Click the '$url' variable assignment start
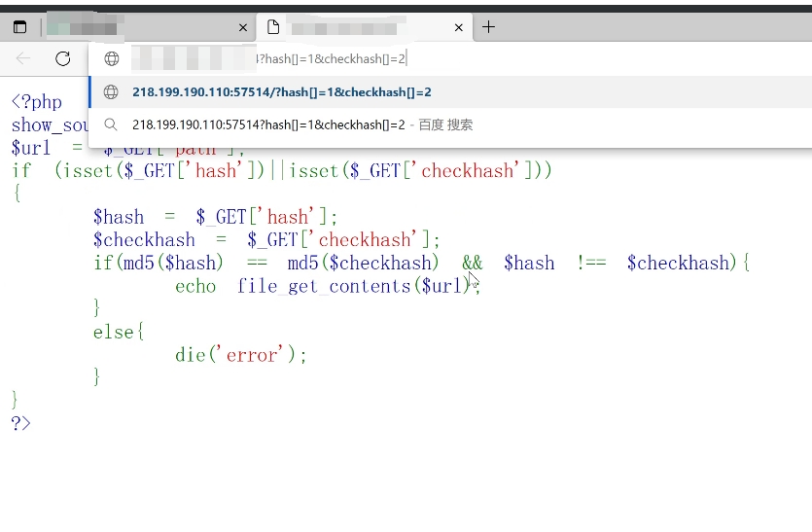Viewport: 812px width, 532px height. (30, 148)
